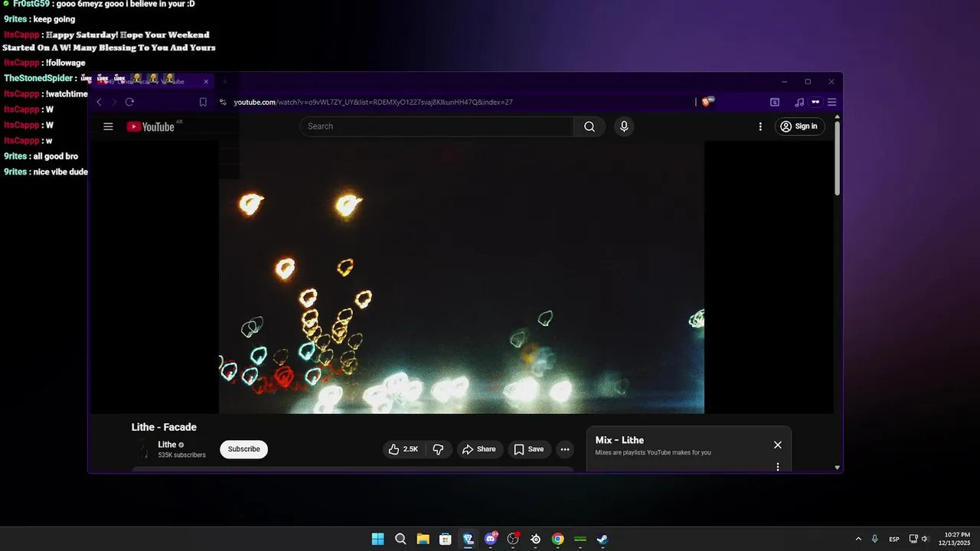The width and height of the screenshot is (980, 551).
Task: Open a new browser tab
Action: pos(224,81)
